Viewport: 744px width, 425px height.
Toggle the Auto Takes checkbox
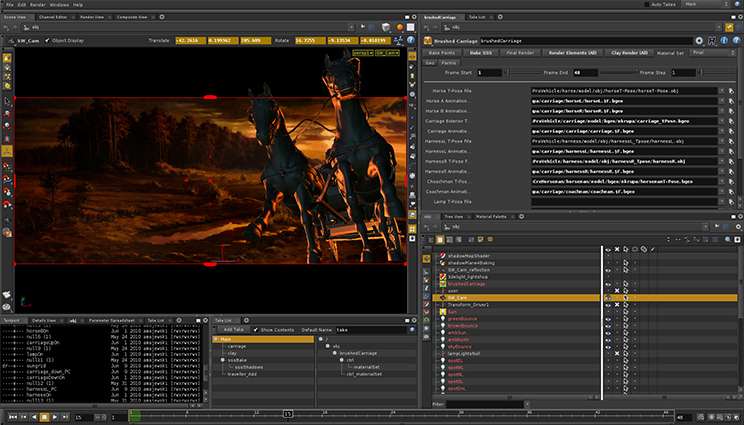point(646,4)
